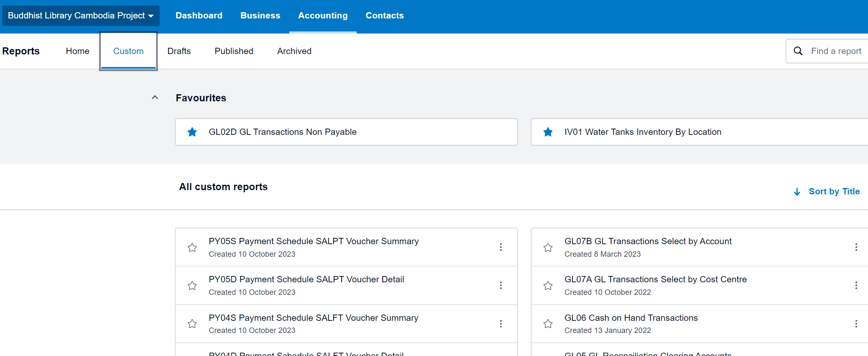Screen dimensions: 868x356
Task: Open more options for PY04S Voucher Summary
Action: [x=500, y=324]
